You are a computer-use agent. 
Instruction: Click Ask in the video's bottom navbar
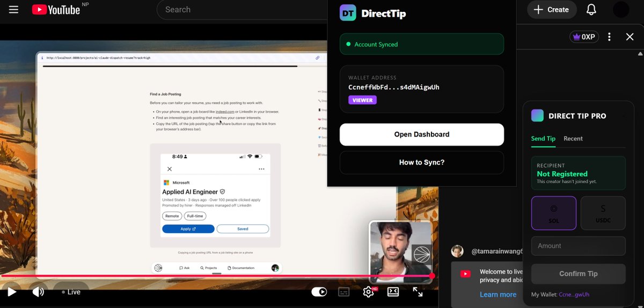(x=184, y=268)
